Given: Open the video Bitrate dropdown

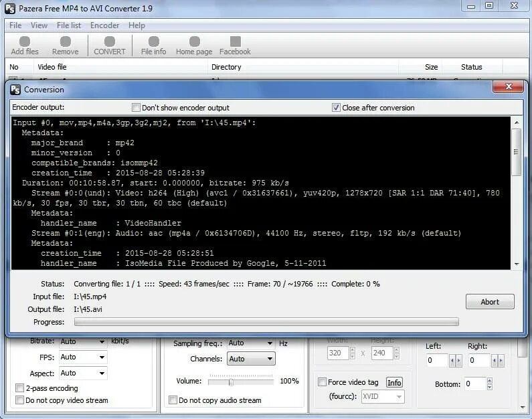Looking at the screenshot, I should [83, 341].
